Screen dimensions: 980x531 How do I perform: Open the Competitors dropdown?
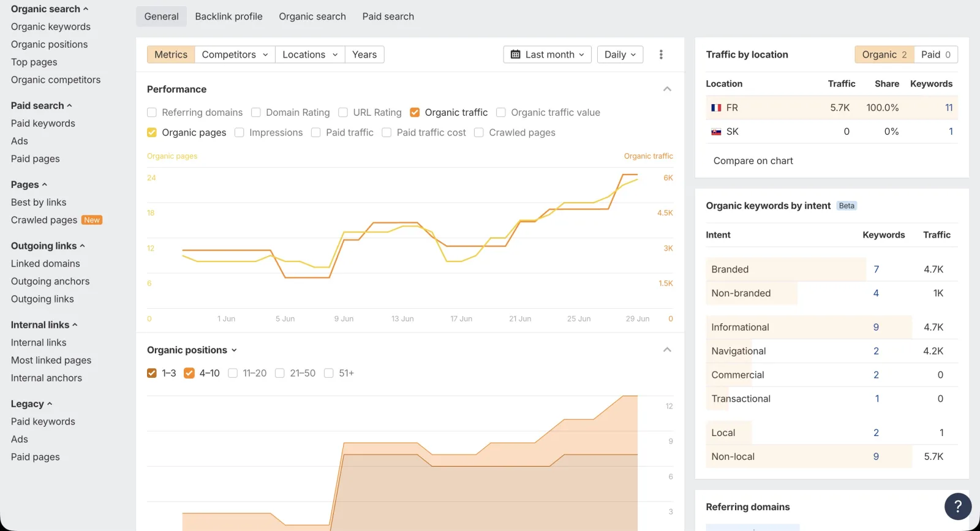[235, 55]
